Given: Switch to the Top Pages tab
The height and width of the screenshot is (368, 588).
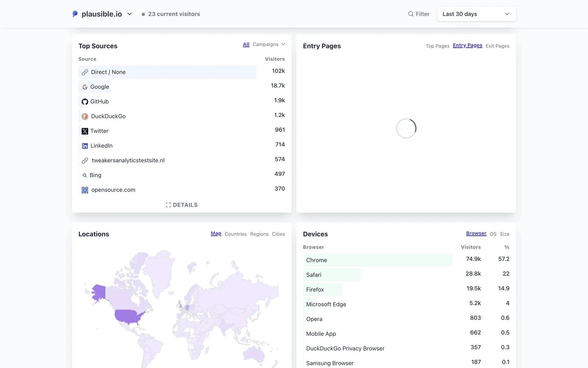Looking at the screenshot, I should 437,46.
